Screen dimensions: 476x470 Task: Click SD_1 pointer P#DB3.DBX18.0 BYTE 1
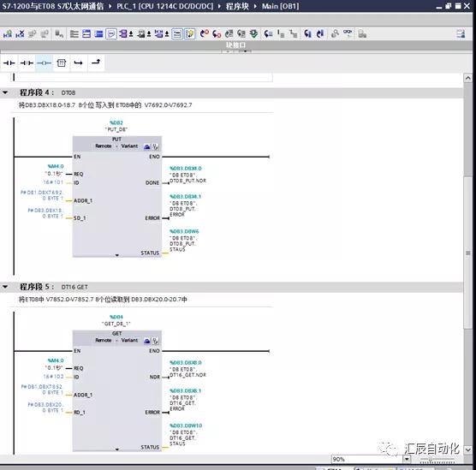click(x=45, y=213)
